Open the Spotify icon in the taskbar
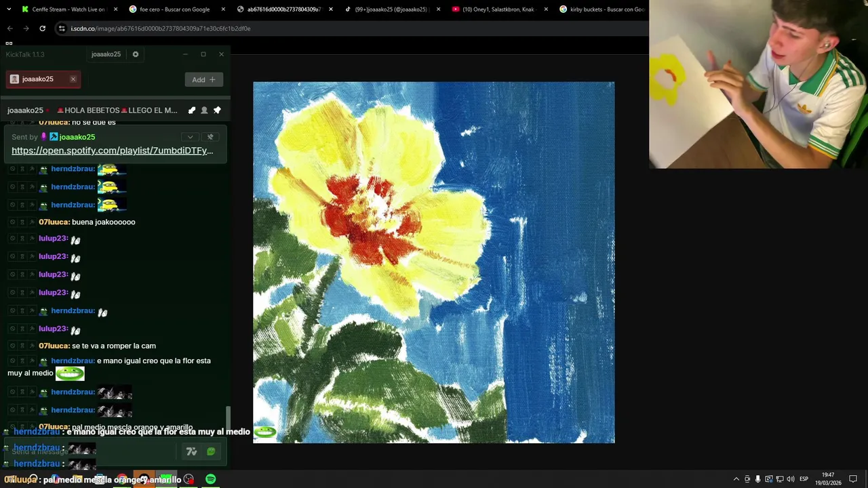The width and height of the screenshot is (868, 488). [x=211, y=479]
